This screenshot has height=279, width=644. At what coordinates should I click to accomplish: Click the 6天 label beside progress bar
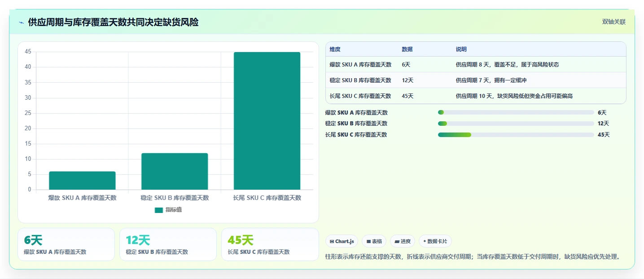[602, 113]
